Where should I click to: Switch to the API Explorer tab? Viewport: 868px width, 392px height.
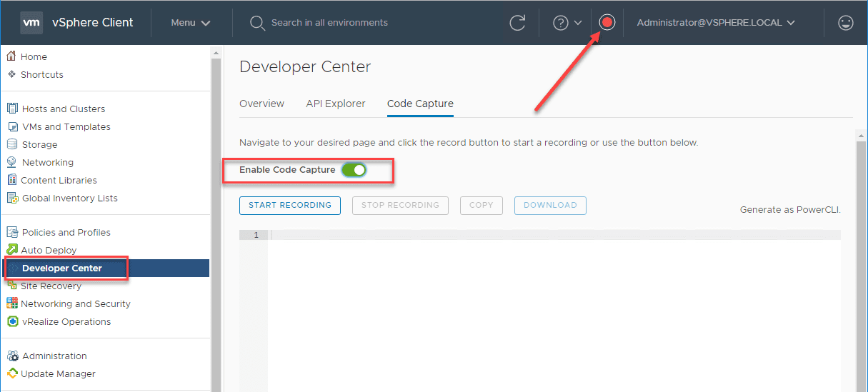click(336, 104)
